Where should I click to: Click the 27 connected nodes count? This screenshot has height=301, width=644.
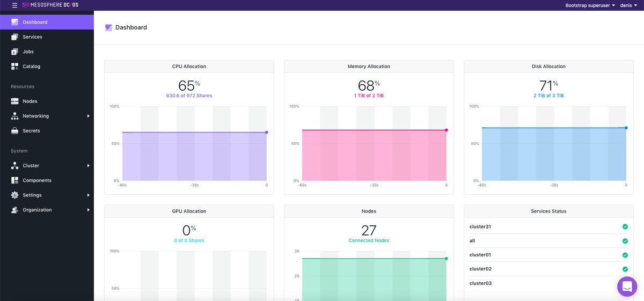(x=369, y=230)
